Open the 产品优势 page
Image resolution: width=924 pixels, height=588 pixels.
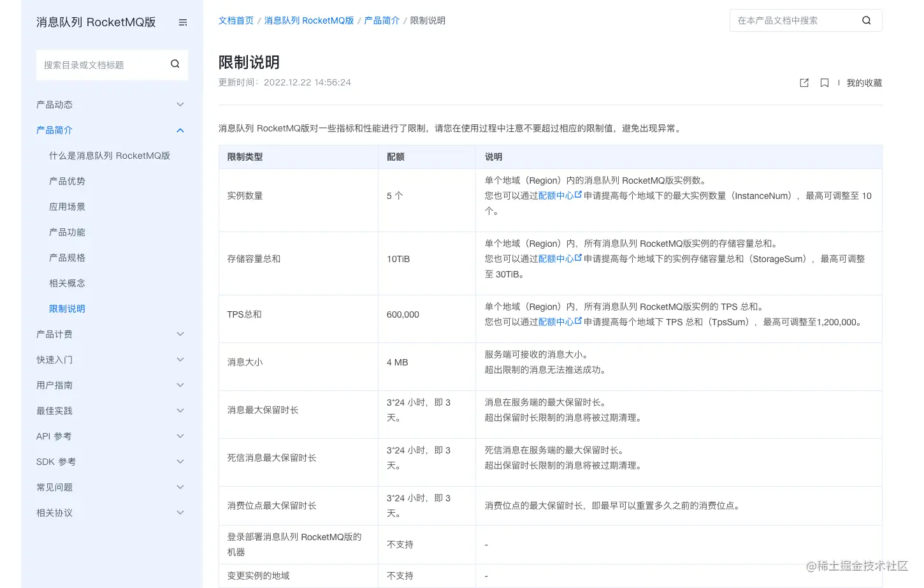(67, 181)
